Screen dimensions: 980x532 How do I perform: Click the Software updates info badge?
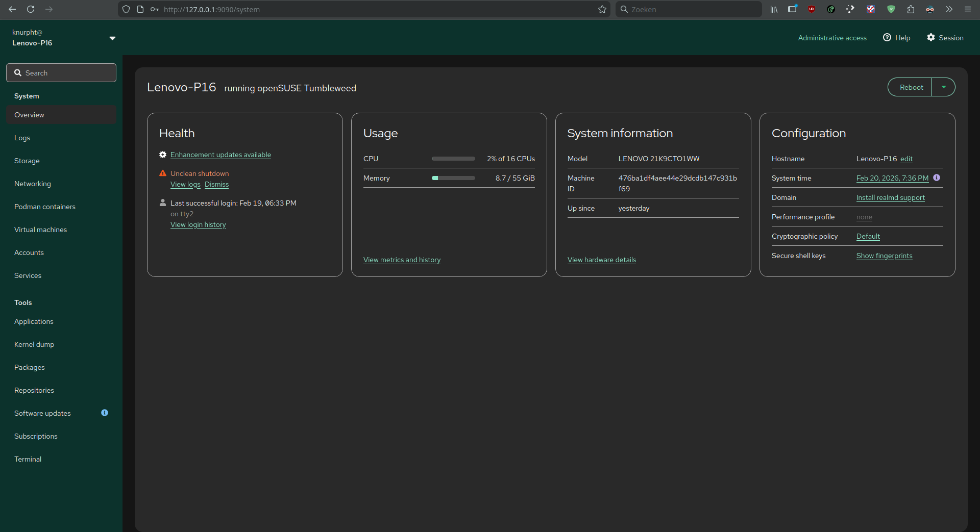[105, 413]
